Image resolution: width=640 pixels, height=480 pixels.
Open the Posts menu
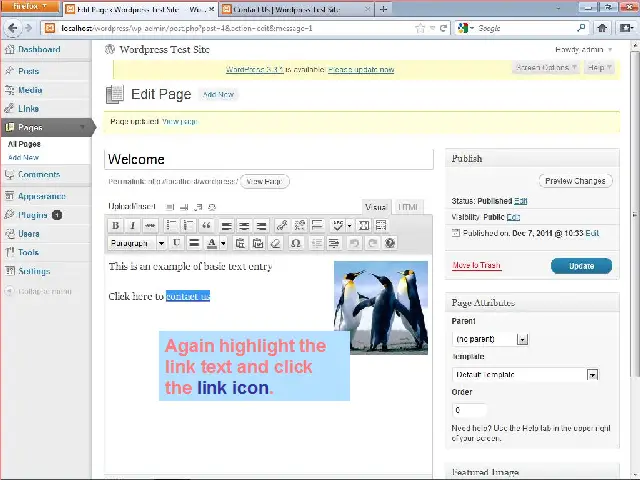tap(28, 71)
